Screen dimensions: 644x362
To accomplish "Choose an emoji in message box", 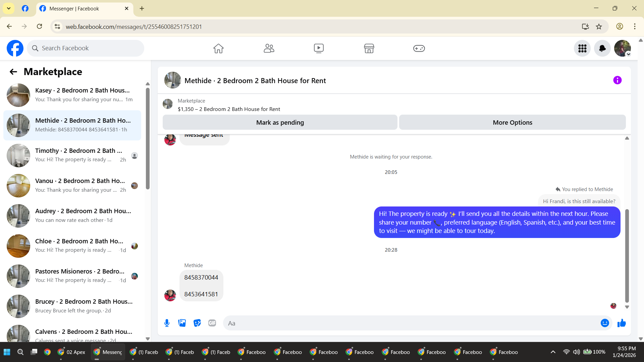I will pyautogui.click(x=605, y=323).
